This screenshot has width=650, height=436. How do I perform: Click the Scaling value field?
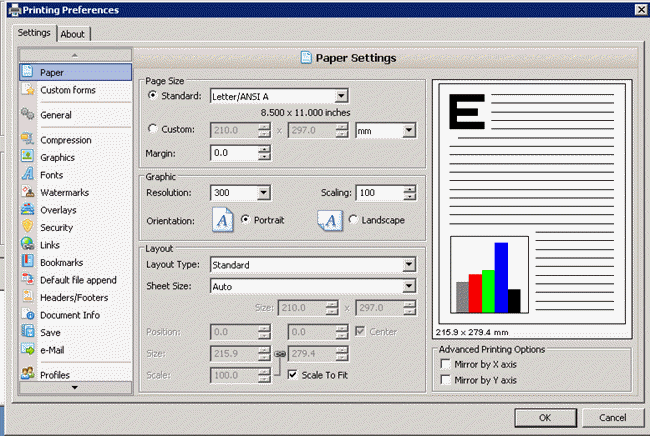(x=380, y=193)
